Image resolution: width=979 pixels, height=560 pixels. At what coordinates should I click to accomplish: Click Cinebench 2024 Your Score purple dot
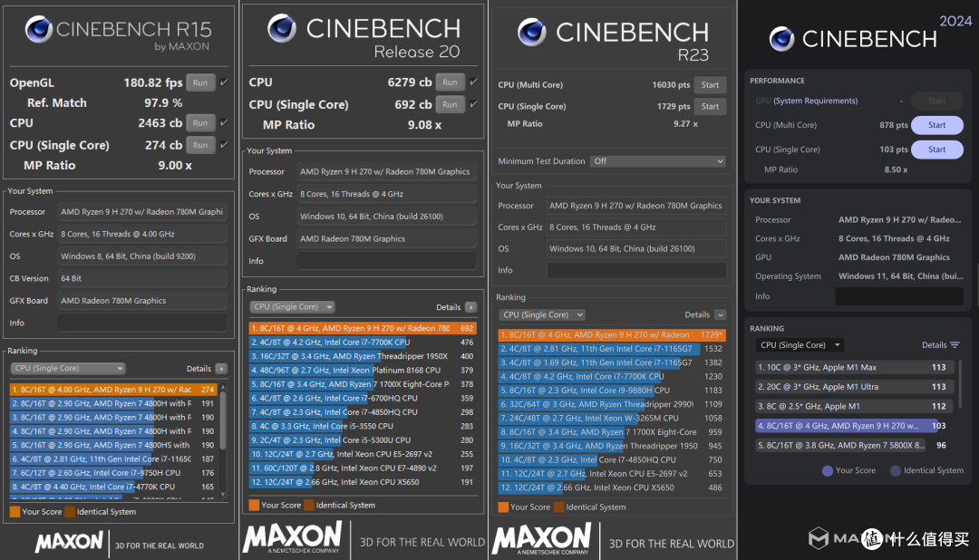point(828,470)
